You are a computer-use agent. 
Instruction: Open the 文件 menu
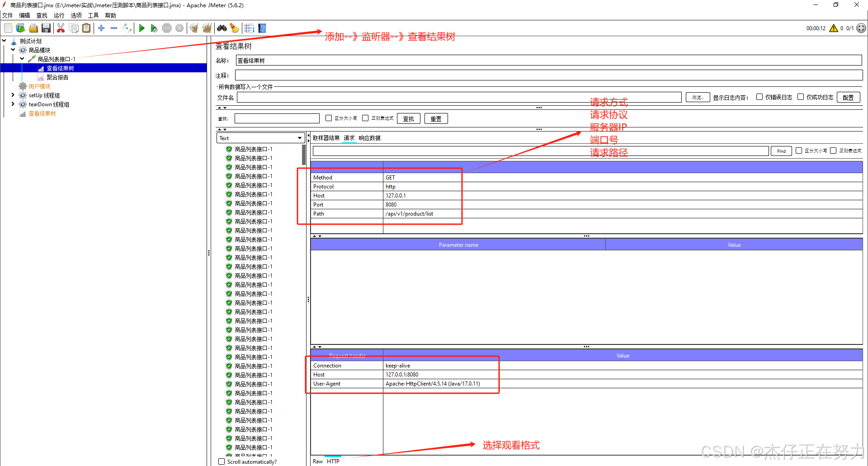pos(8,15)
